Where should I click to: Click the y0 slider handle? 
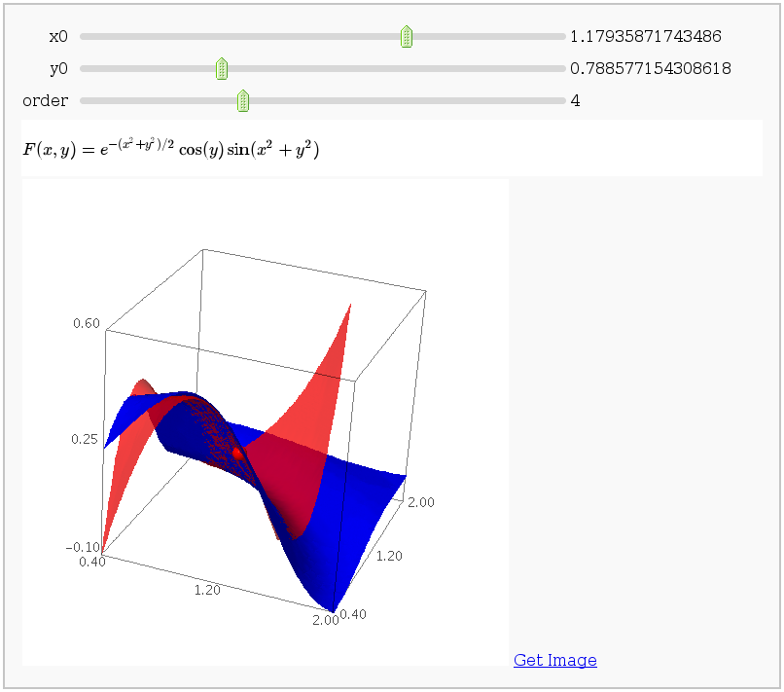point(222,68)
